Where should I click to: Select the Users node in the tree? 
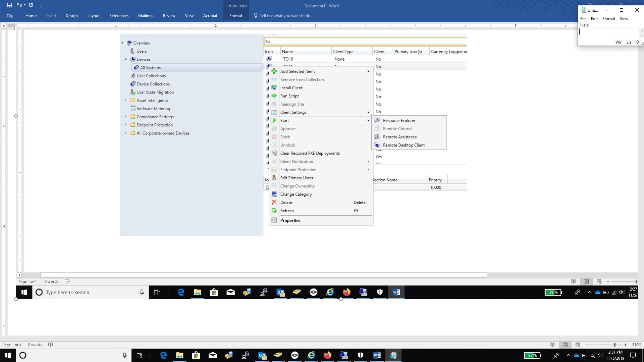142,51
